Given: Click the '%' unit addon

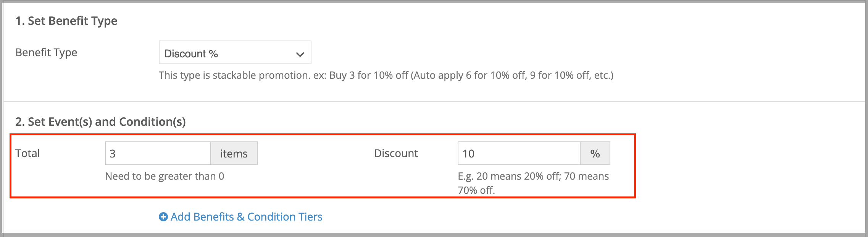Looking at the screenshot, I should tap(595, 153).
